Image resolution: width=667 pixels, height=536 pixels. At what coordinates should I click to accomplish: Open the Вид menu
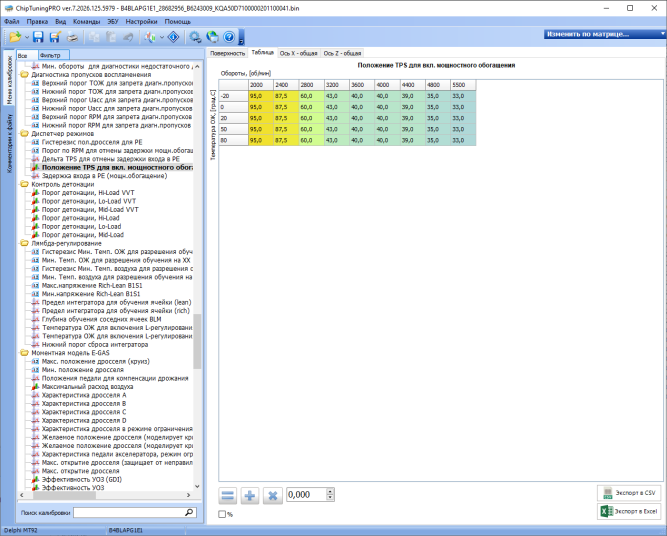[60, 21]
